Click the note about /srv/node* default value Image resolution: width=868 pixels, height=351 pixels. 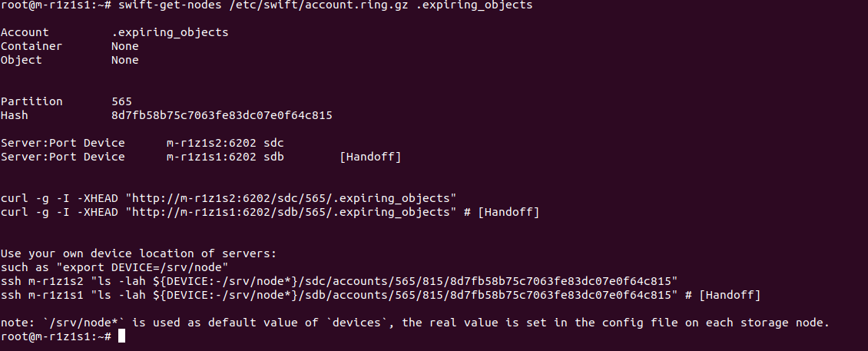[415, 323]
